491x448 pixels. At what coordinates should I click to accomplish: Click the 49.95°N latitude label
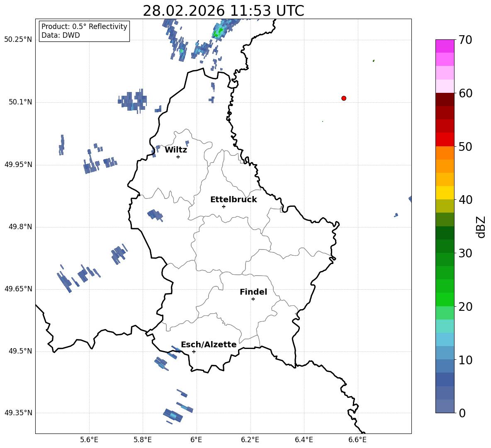click(18, 165)
